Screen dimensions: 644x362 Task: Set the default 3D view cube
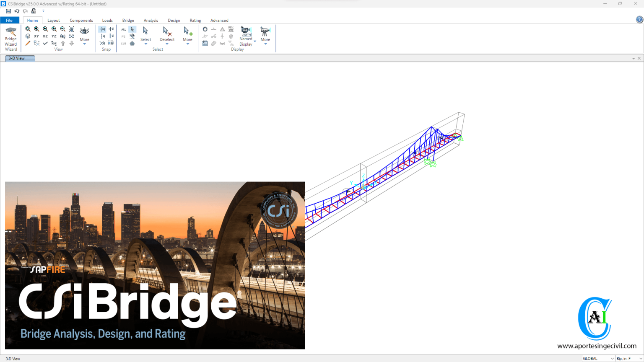(28, 36)
